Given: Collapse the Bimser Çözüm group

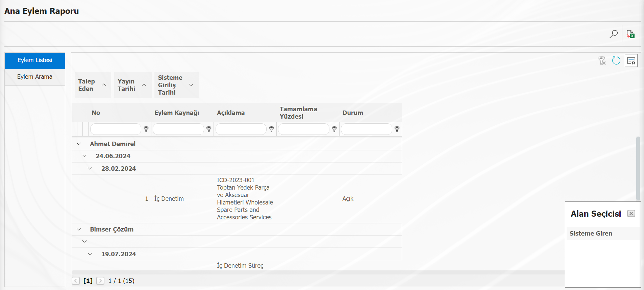Looking at the screenshot, I should coord(79,229).
